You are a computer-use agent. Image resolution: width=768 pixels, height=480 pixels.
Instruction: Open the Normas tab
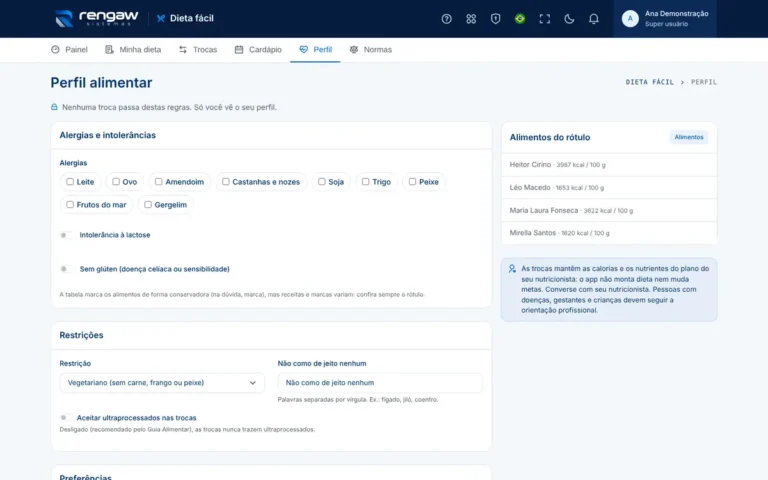point(370,49)
